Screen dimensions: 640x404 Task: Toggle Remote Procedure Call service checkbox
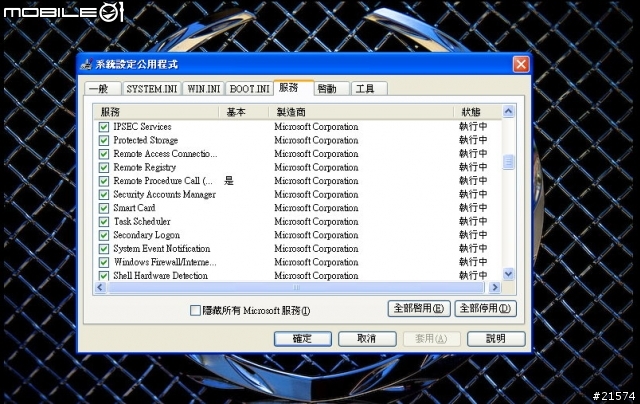pyautogui.click(x=104, y=181)
